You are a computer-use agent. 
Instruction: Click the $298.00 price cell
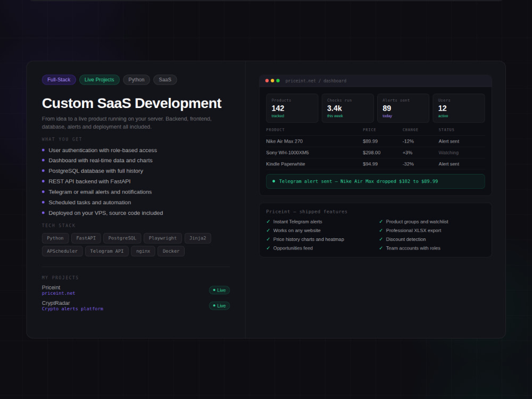(371, 153)
